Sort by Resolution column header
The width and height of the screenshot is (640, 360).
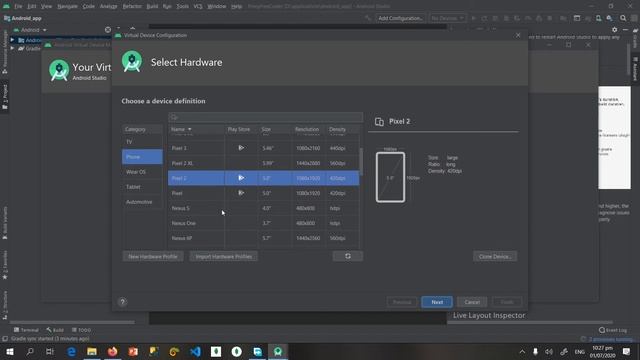pyautogui.click(x=307, y=129)
